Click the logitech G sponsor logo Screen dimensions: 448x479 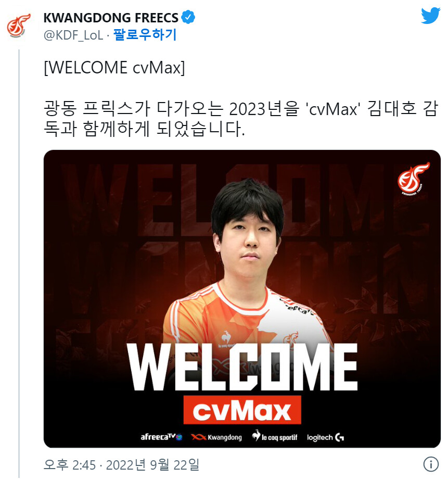(x=325, y=437)
